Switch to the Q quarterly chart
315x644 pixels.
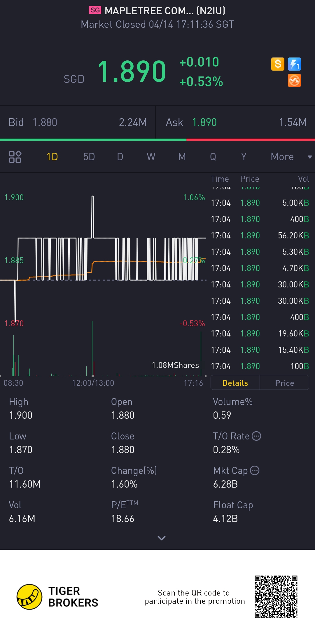213,157
